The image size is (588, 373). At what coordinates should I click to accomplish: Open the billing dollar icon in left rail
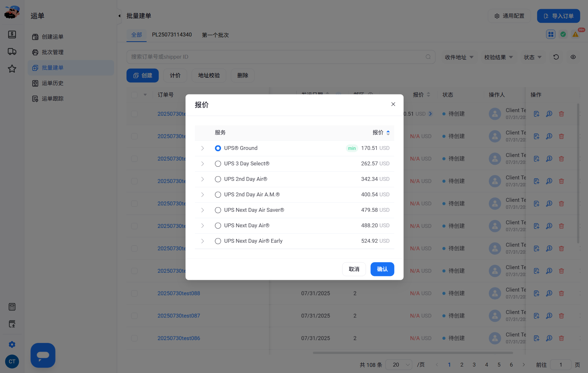(12, 34)
